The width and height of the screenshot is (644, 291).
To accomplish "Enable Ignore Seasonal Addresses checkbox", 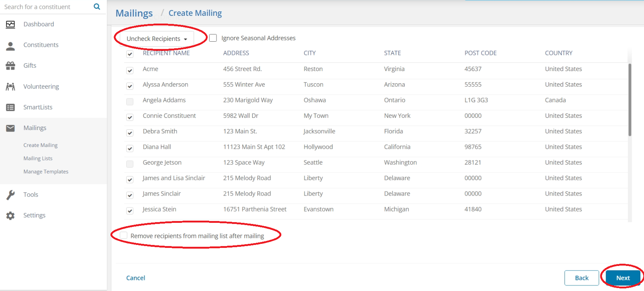I will click(x=213, y=38).
